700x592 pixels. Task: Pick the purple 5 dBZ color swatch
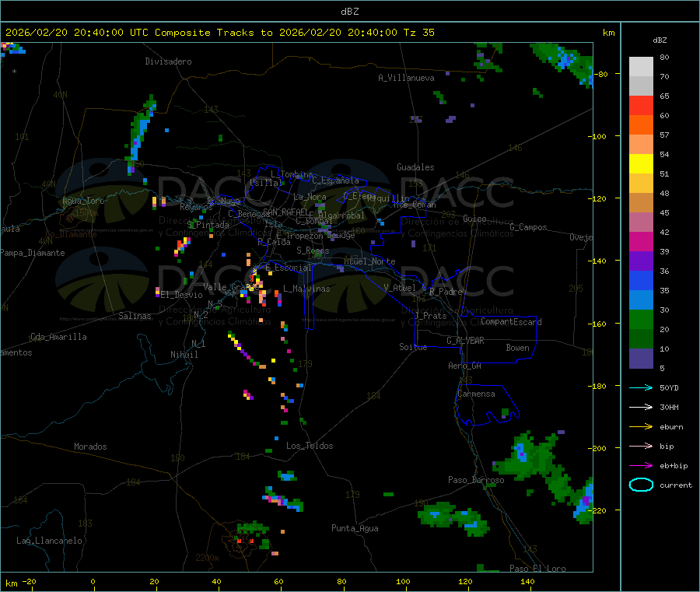(x=641, y=359)
